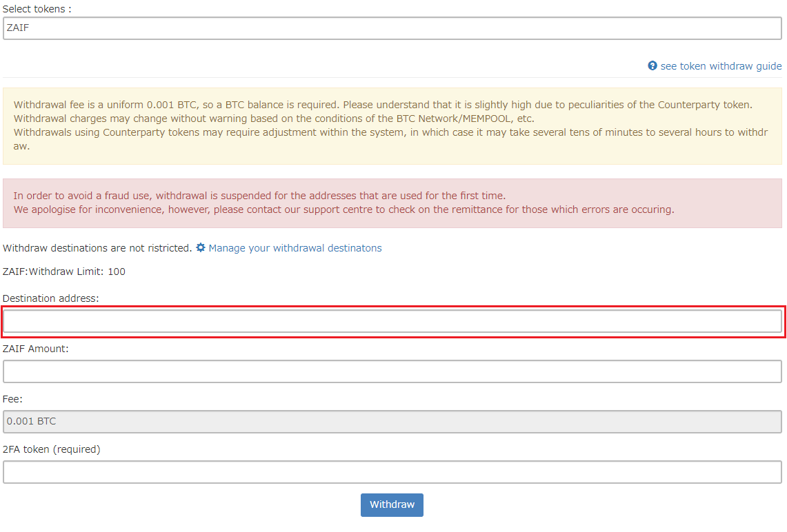Open the Select tokens ZAIF field
This screenshot has height=532, width=787.
392,28
